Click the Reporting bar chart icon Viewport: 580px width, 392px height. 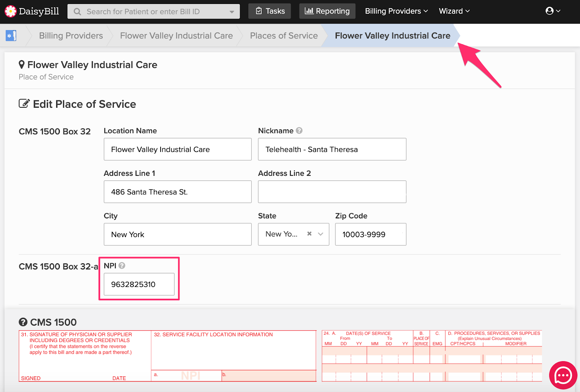[309, 11]
